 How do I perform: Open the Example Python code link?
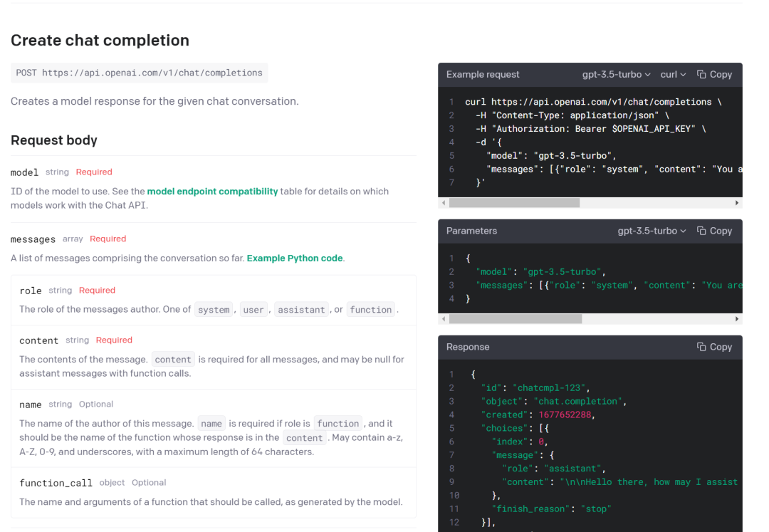[295, 259]
